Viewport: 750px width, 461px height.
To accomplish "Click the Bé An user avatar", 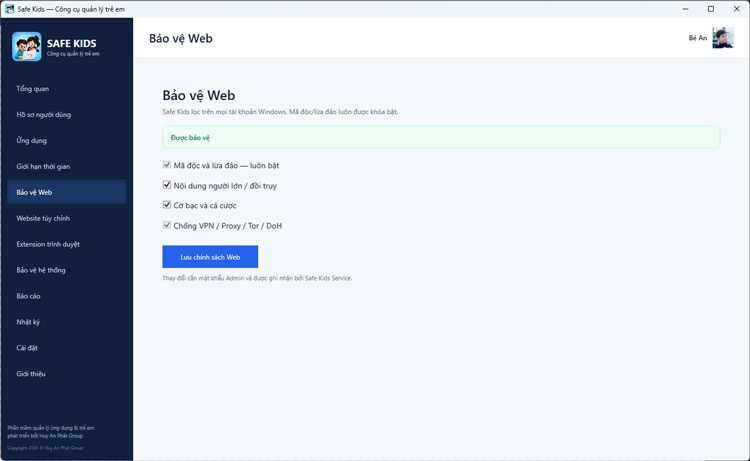I will point(723,38).
